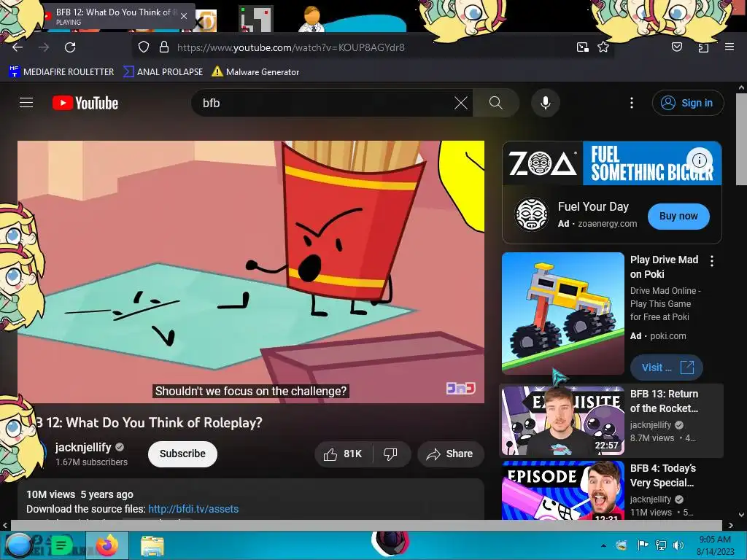Viewport: 747px width, 560px height.
Task: Run the YouTube search magnifier button
Action: pos(496,103)
